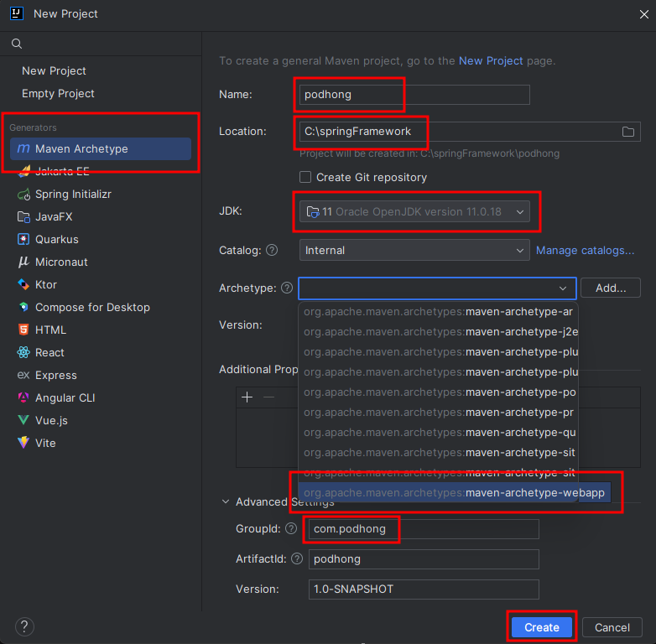Open the Manage catalogs link
This screenshot has width=656, height=644.
point(585,250)
